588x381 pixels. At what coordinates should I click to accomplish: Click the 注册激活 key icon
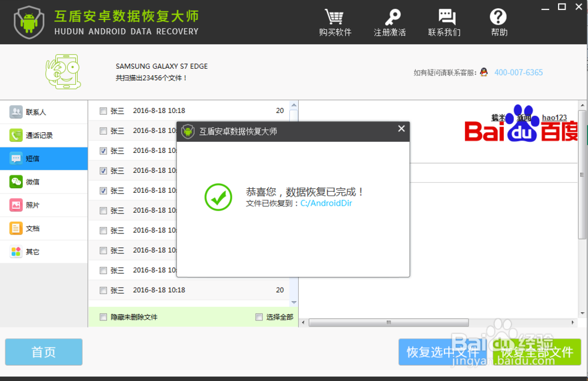(x=390, y=16)
